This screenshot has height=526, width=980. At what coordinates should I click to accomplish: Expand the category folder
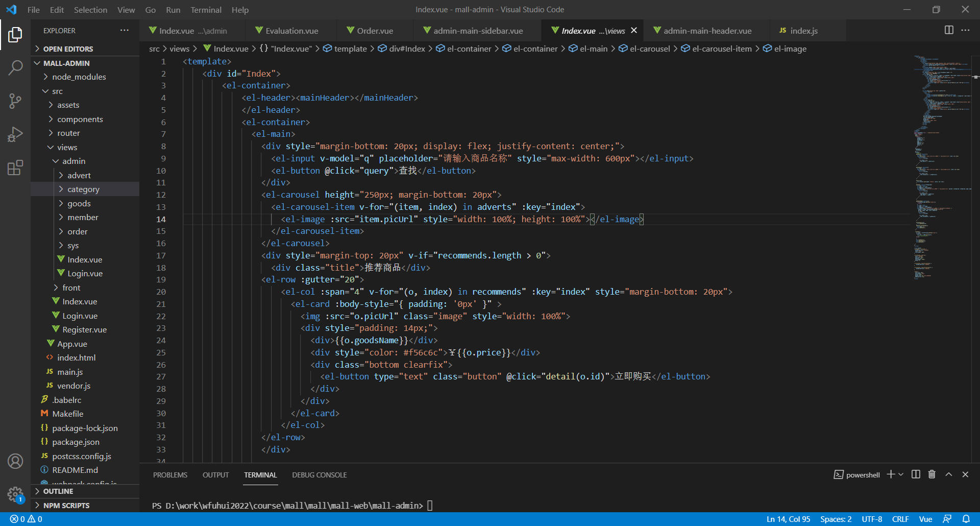click(85, 189)
